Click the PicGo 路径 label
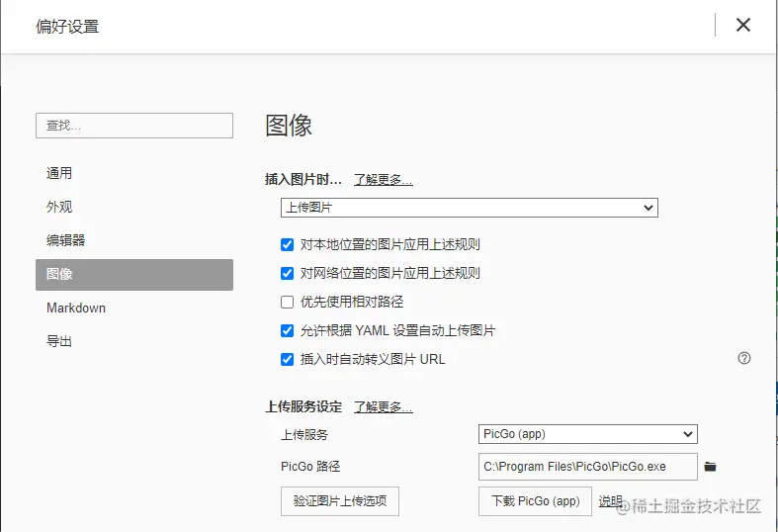Viewport: 778px width, 532px height. tap(310, 467)
